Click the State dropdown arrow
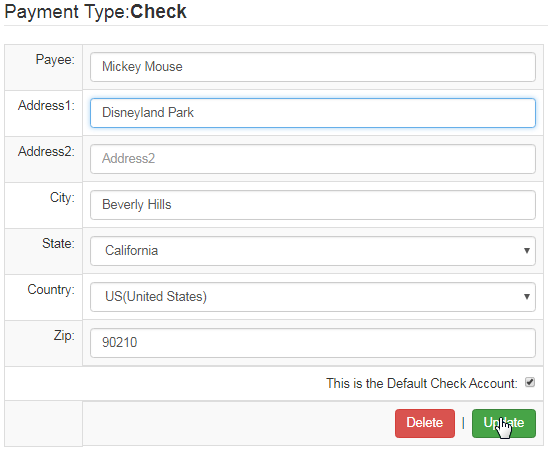Screen dimensions: 548x449 point(527,251)
